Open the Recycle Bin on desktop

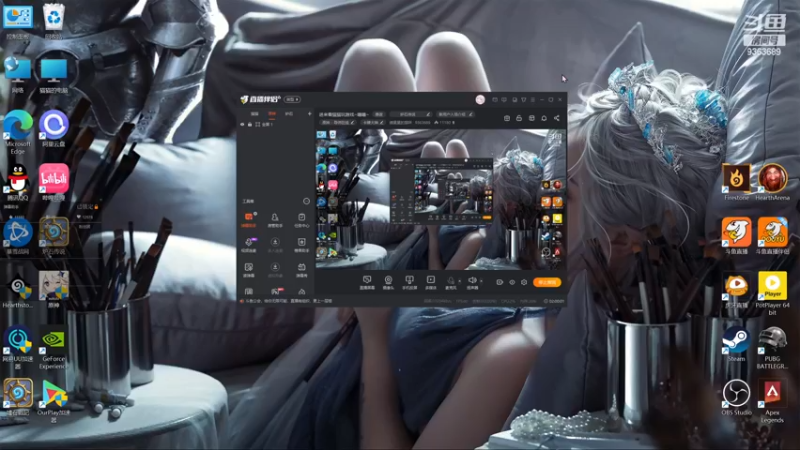click(54, 21)
